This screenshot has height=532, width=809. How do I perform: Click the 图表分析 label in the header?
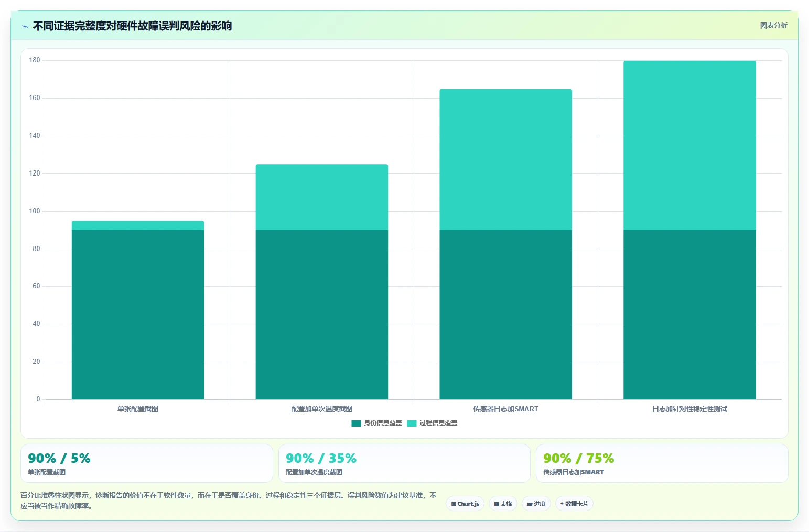(773, 25)
